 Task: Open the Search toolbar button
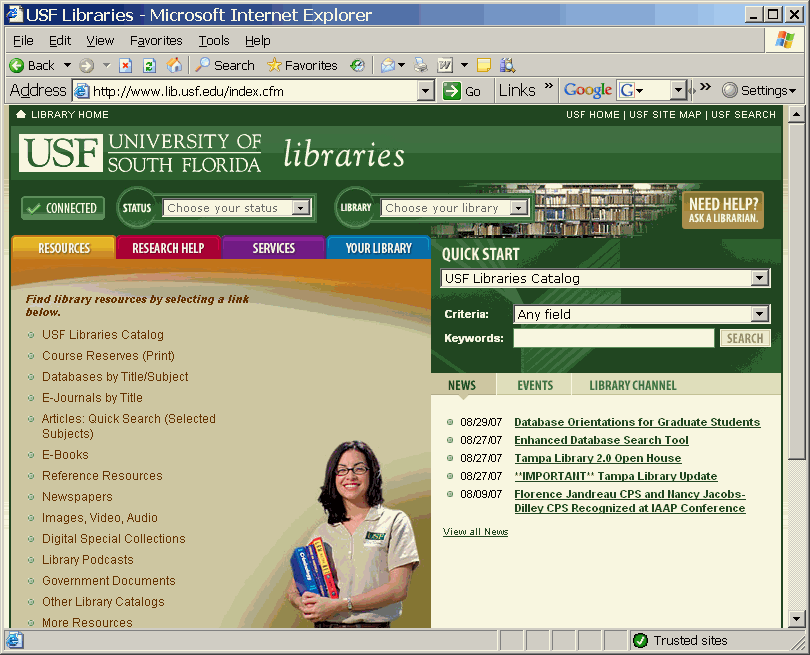click(224, 65)
